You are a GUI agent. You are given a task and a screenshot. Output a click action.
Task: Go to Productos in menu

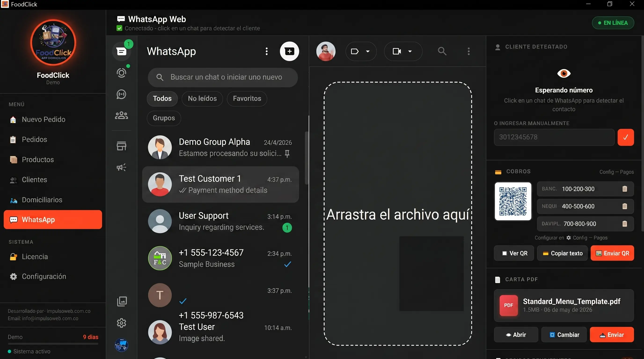(53, 160)
